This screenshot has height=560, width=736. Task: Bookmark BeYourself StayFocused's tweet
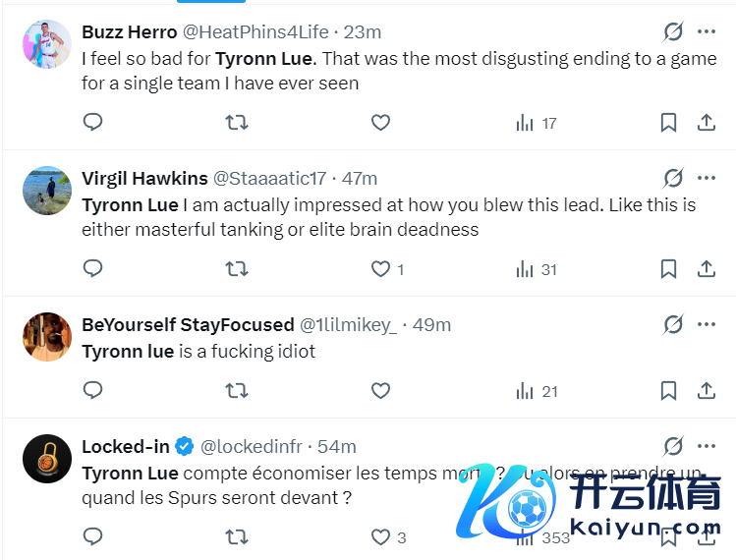click(668, 391)
